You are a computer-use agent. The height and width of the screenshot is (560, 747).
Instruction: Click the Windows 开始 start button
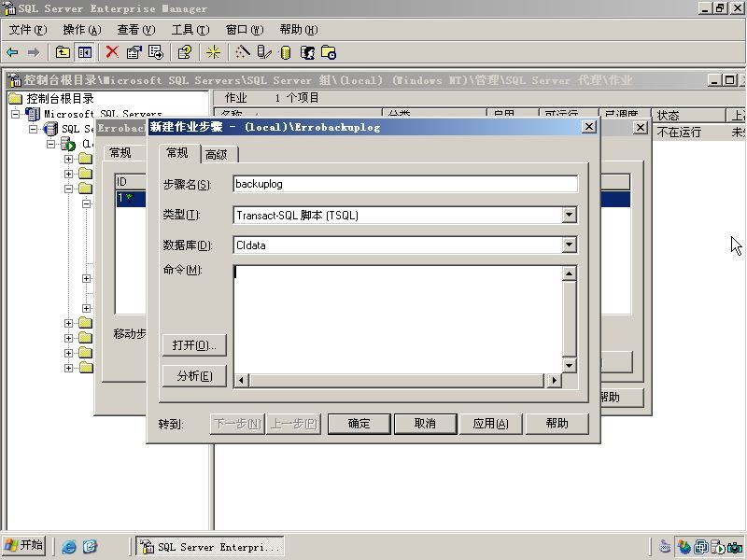(24, 545)
